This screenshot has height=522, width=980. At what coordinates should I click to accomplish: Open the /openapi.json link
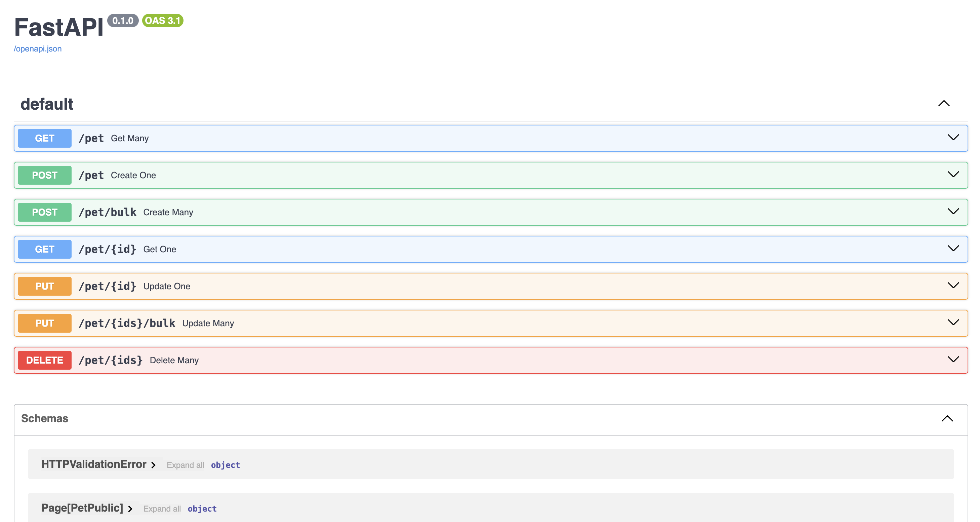coord(38,49)
